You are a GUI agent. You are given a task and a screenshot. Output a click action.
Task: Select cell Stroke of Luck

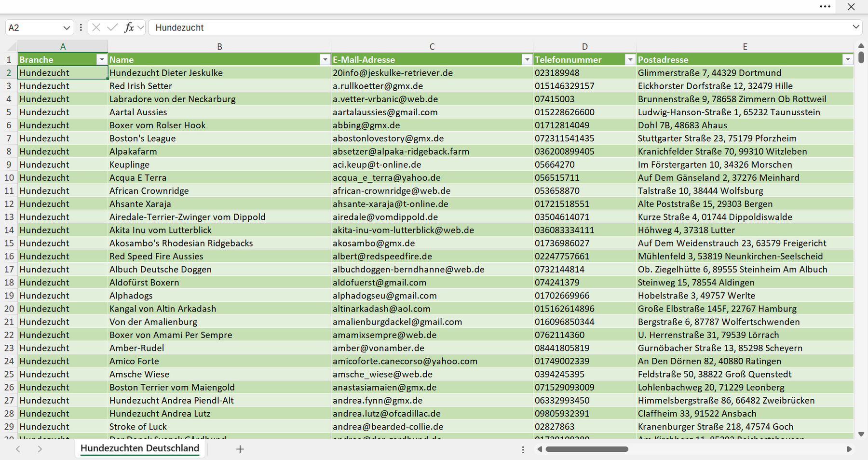219,426
